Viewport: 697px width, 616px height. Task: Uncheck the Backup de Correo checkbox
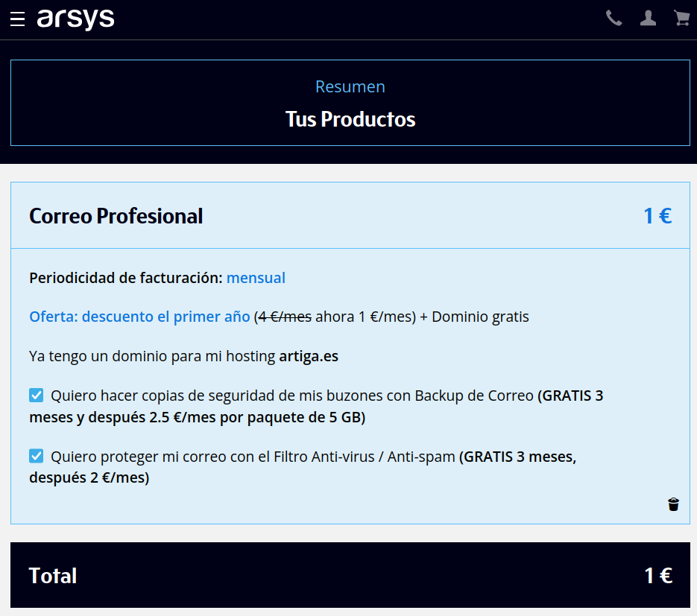point(37,396)
